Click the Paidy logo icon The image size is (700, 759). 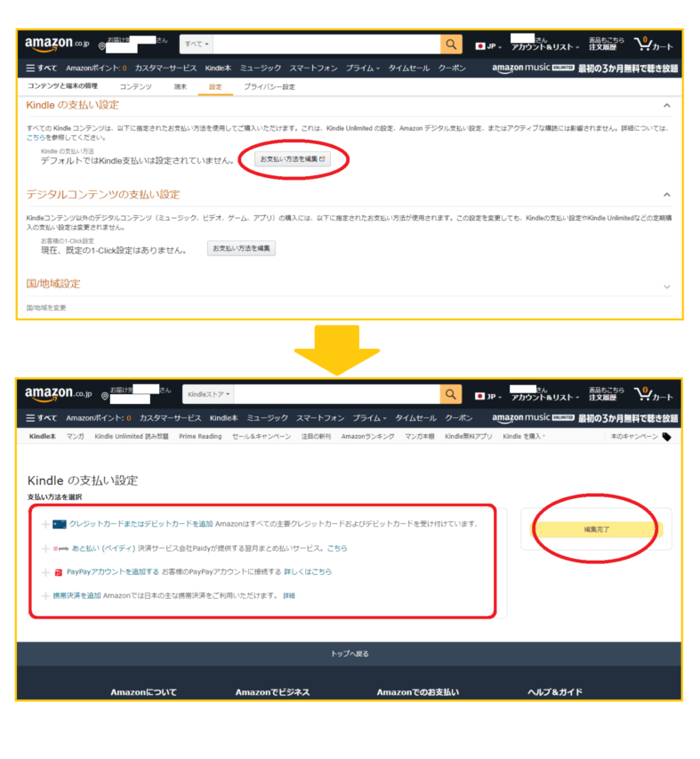(x=60, y=548)
